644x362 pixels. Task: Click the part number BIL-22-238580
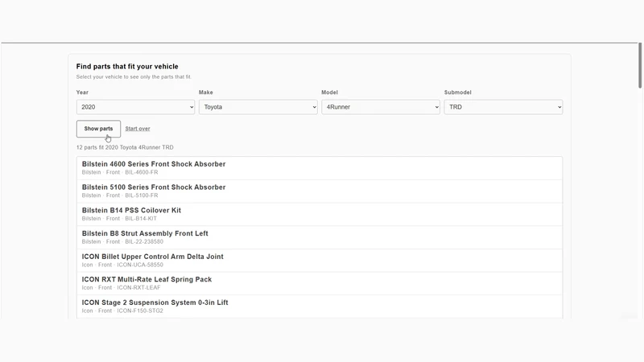pos(144,242)
